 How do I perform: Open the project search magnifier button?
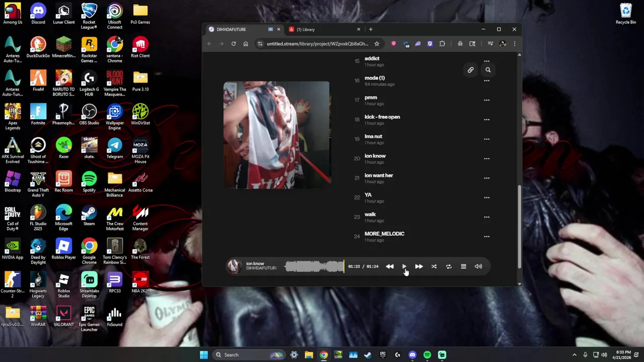click(x=488, y=70)
